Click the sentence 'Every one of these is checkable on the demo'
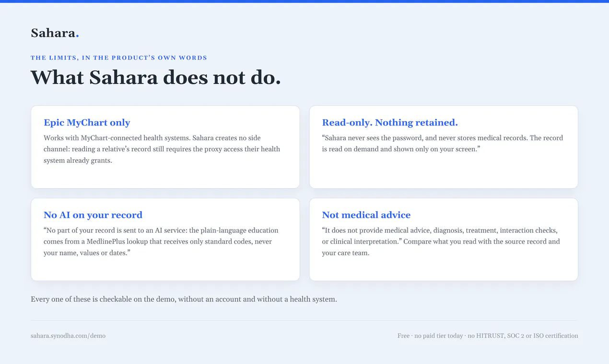The image size is (609, 364). [184, 299]
